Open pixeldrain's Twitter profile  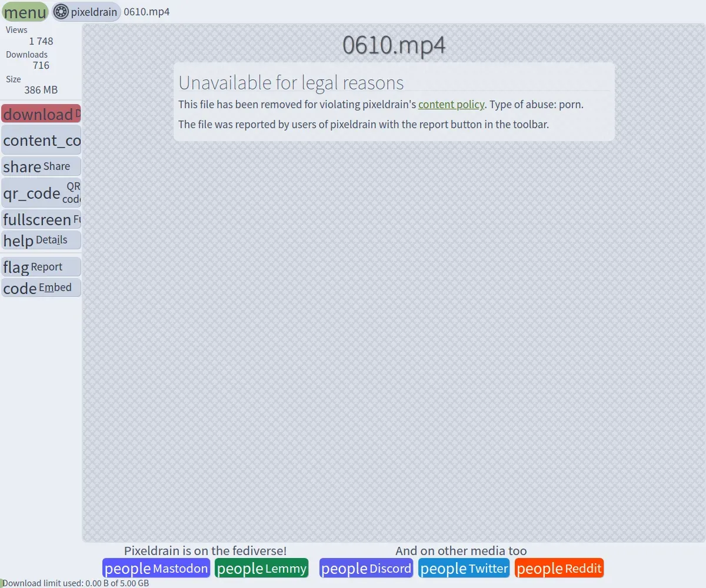464,568
